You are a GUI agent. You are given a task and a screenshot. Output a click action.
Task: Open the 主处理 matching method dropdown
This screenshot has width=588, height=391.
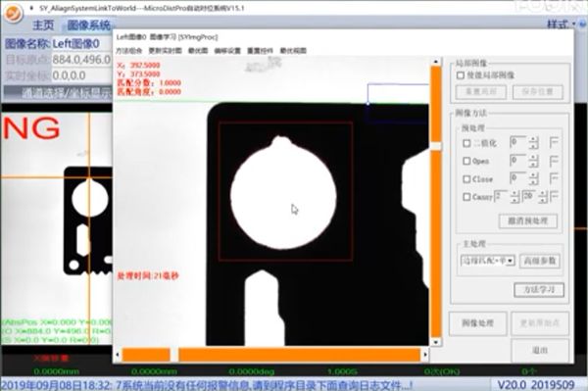coord(511,261)
